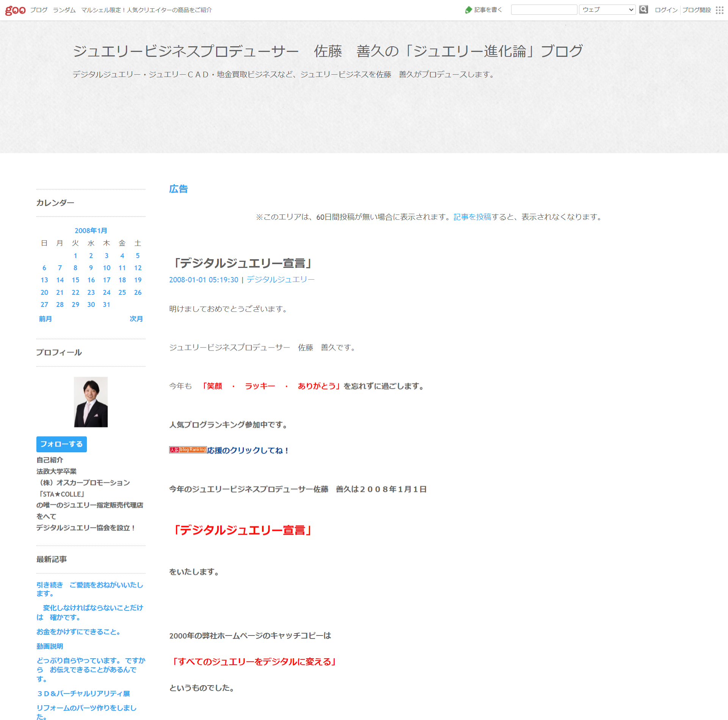
Task: Open recent post 変化しなければならないことだけは
Action: point(90,612)
